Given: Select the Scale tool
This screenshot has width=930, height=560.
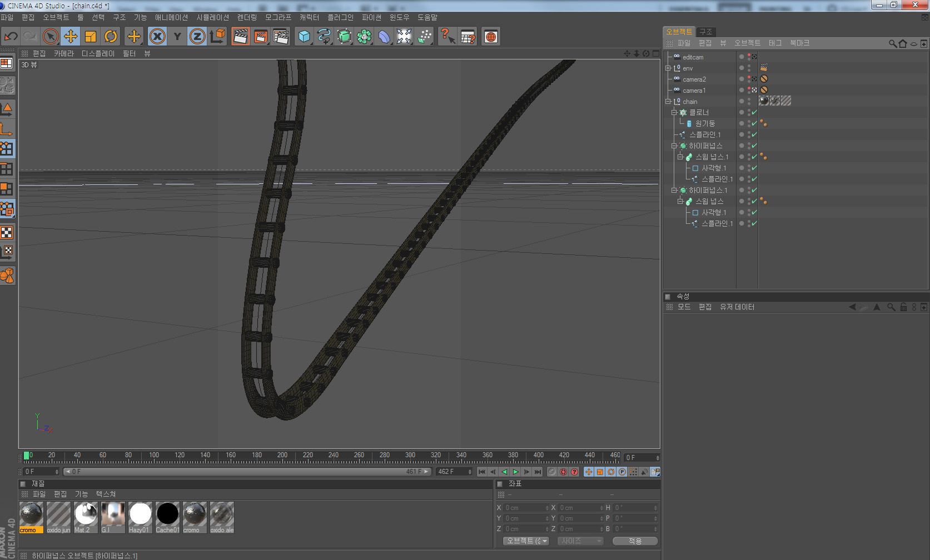Looking at the screenshot, I should click(x=91, y=37).
